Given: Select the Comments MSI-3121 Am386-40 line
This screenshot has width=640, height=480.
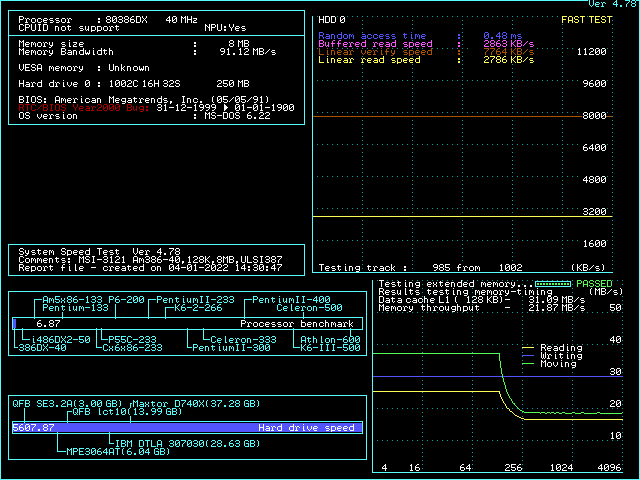Looking at the screenshot, I should click(x=150, y=260).
